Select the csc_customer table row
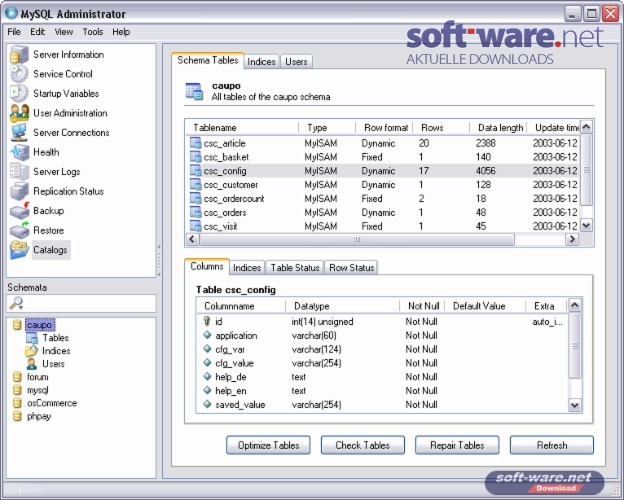The height and width of the screenshot is (500, 624). (x=382, y=185)
